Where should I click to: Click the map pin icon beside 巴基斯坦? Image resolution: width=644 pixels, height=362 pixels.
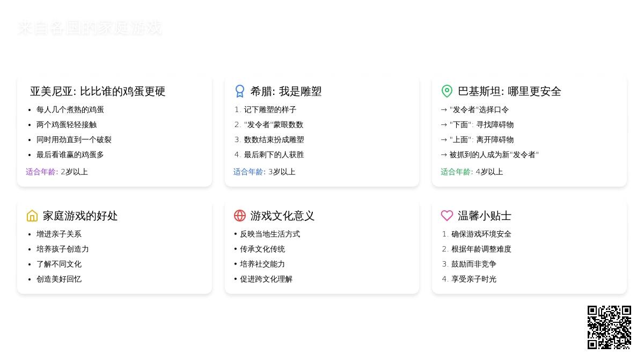point(447,91)
